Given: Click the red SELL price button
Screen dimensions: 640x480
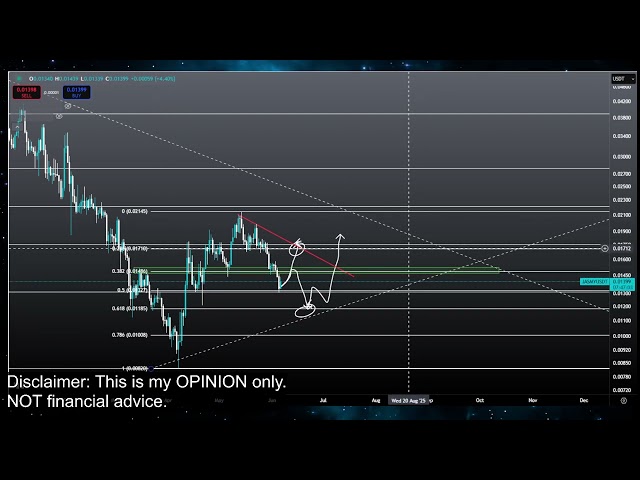Looking at the screenshot, I should point(25,91).
